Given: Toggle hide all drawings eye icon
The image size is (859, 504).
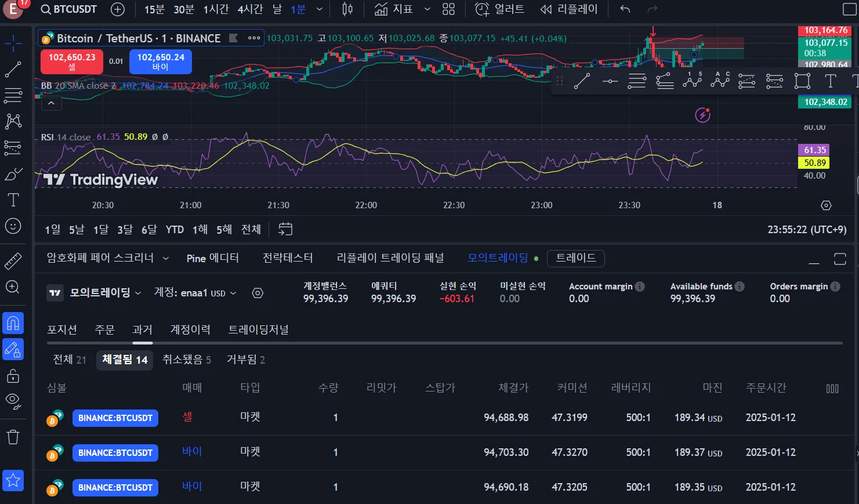Looking at the screenshot, I should pyautogui.click(x=13, y=400).
